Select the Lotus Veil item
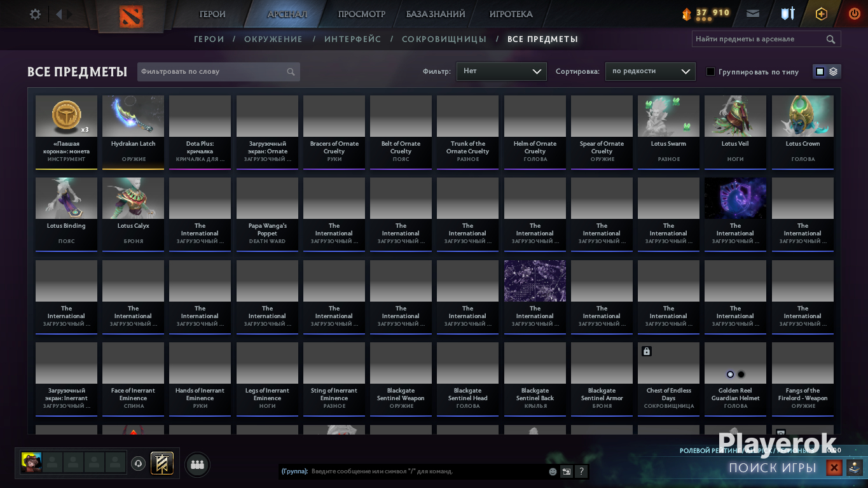The width and height of the screenshot is (868, 488). coord(736,132)
